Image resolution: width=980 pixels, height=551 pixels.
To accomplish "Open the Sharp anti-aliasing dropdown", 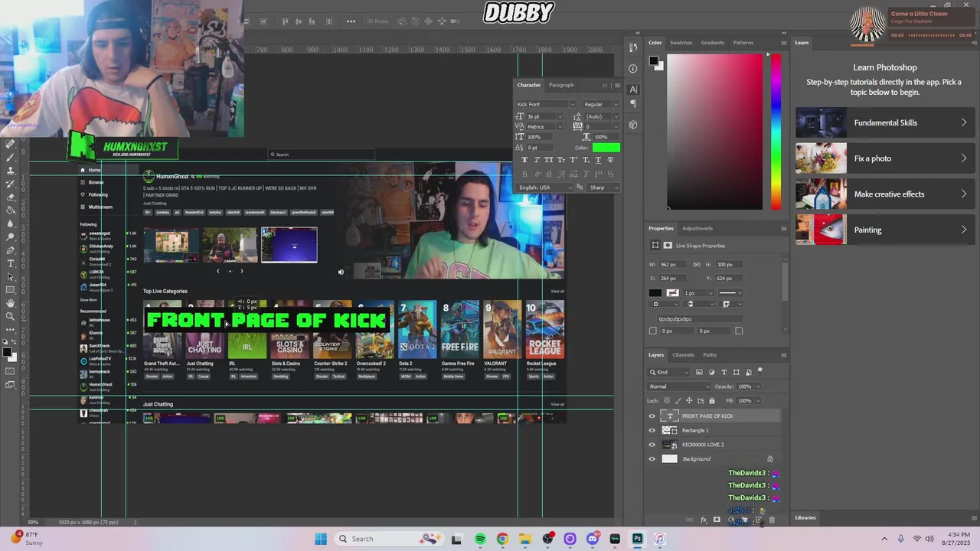I will tap(603, 187).
